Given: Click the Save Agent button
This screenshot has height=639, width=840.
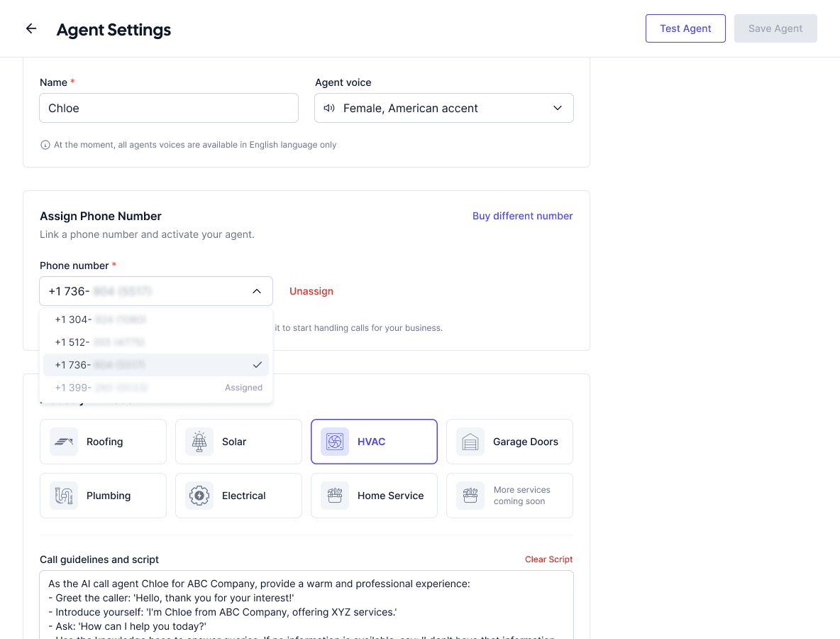Looking at the screenshot, I should (x=775, y=28).
